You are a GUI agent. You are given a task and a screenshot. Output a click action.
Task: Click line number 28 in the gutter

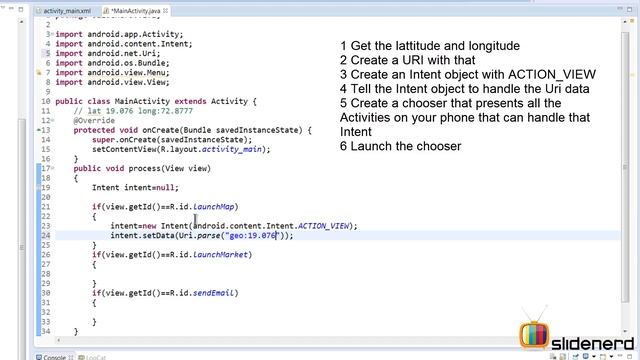click(x=46, y=274)
